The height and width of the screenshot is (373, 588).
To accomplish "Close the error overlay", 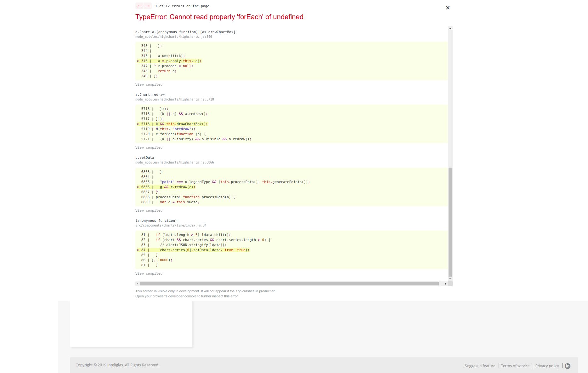I will (448, 8).
